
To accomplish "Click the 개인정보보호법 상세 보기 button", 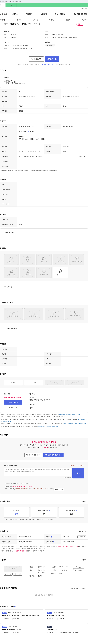I will click(33, 455).
